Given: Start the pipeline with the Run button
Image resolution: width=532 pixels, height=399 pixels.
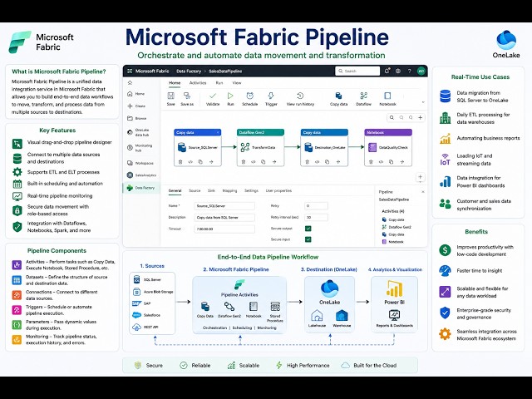Looking at the screenshot, I should click(230, 99).
